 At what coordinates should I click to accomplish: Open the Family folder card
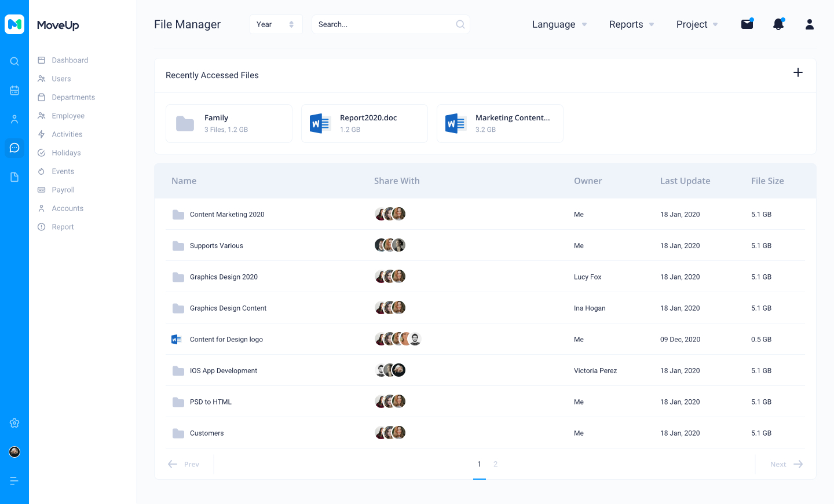tap(229, 123)
